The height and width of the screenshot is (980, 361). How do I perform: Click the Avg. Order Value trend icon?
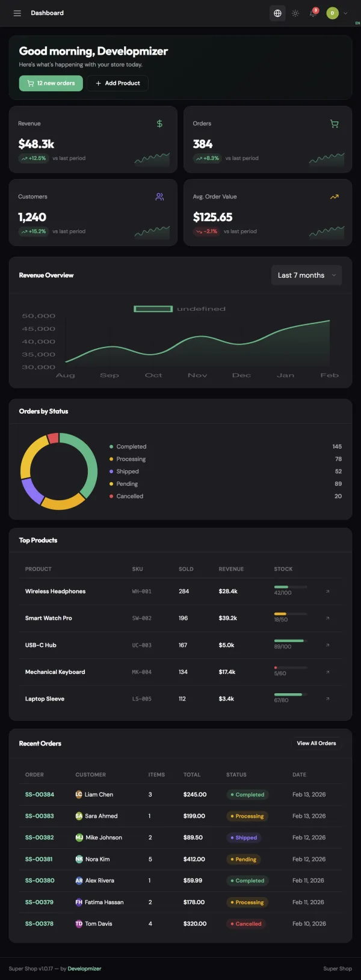(x=335, y=197)
